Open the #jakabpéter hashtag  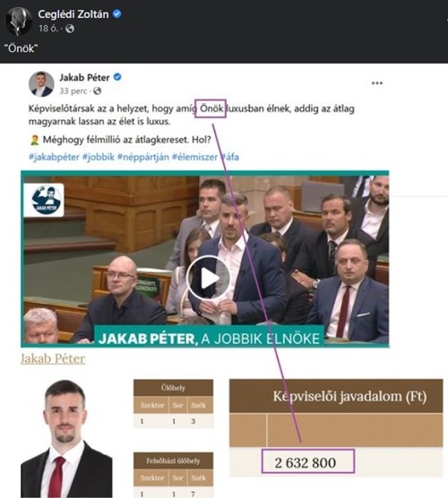pos(54,157)
